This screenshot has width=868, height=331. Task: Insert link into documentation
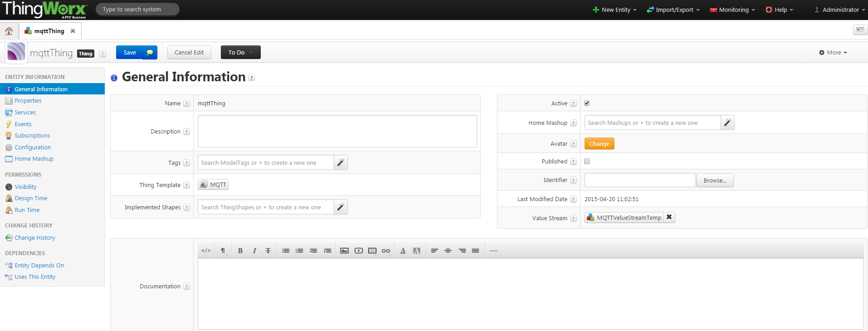click(386, 251)
